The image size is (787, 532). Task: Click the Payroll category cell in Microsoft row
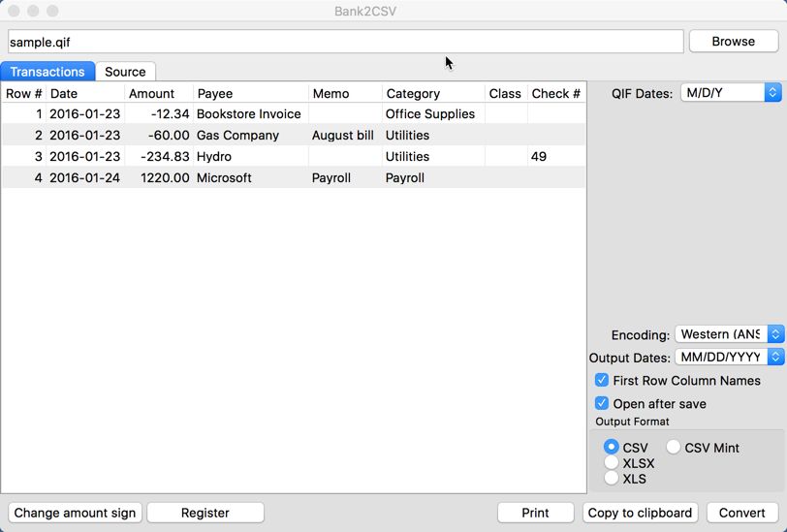[433, 177]
